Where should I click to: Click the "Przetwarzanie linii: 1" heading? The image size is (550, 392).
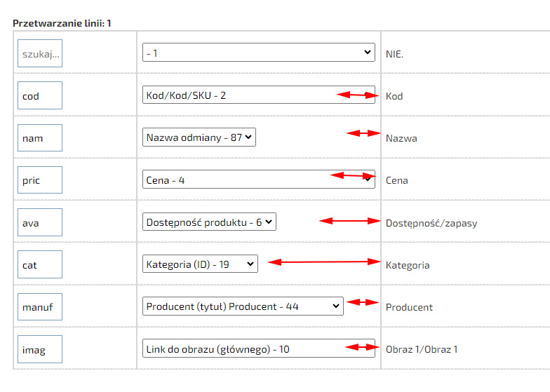pyautogui.click(x=62, y=23)
